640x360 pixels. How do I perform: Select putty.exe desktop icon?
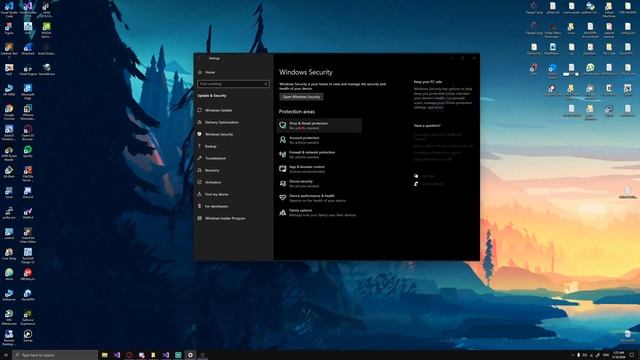[x=9, y=213]
